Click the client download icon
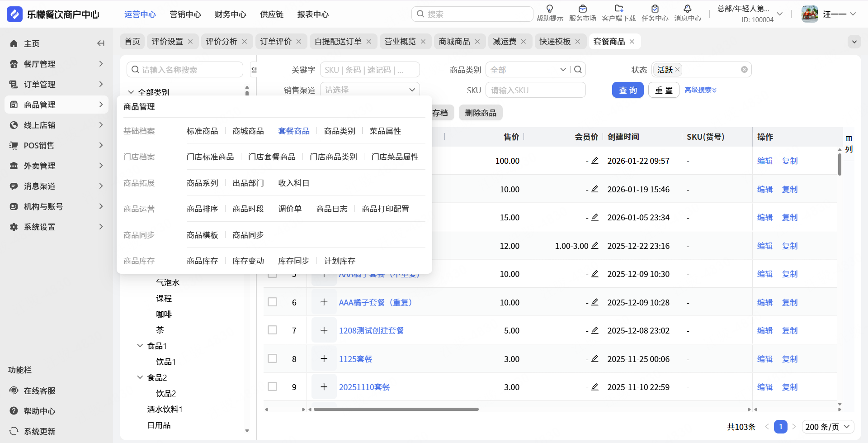Viewport: 868px width, 443px height. pyautogui.click(x=618, y=9)
